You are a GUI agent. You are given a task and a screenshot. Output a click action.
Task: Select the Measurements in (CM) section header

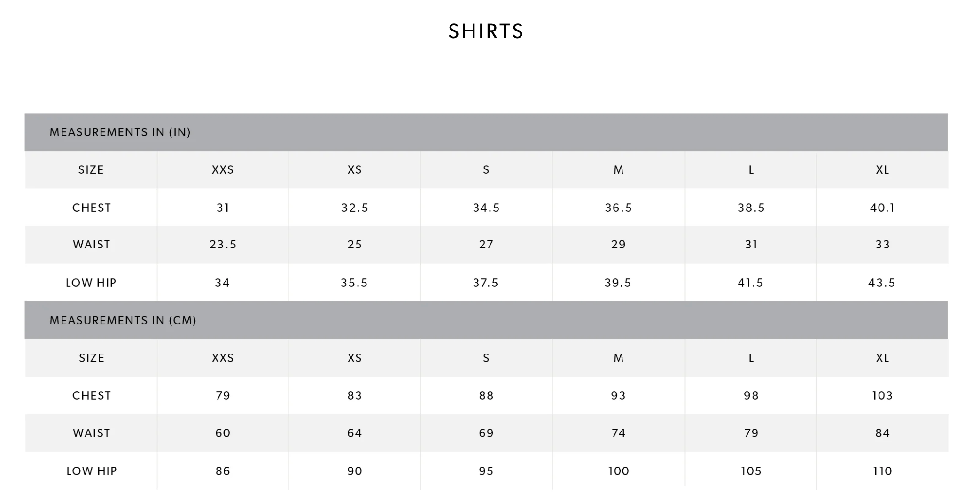[123, 321]
